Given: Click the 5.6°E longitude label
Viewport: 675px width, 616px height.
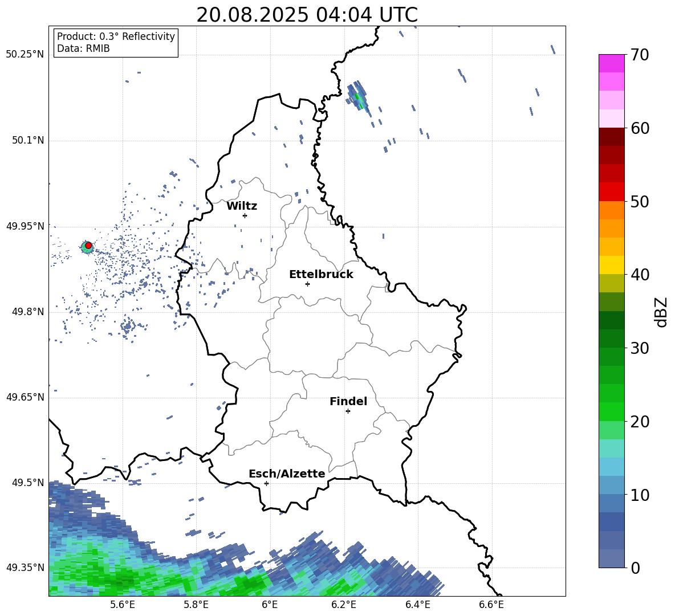Looking at the screenshot, I should [x=123, y=605].
